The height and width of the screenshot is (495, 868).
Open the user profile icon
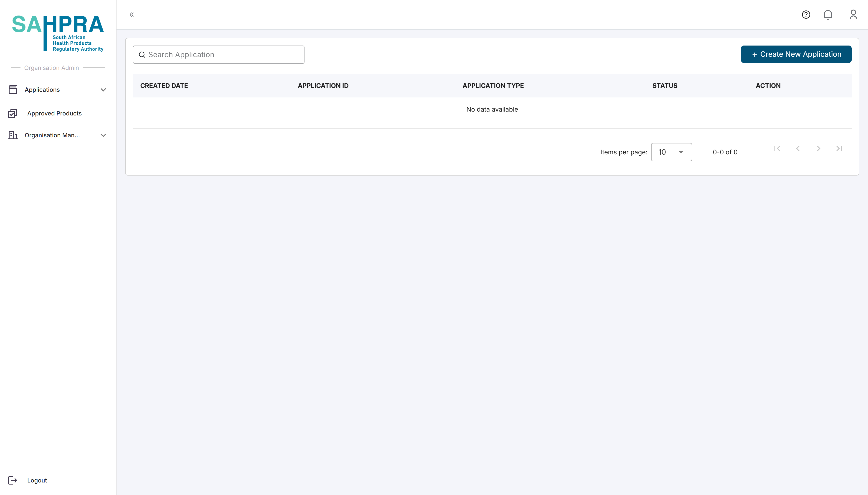(853, 14)
